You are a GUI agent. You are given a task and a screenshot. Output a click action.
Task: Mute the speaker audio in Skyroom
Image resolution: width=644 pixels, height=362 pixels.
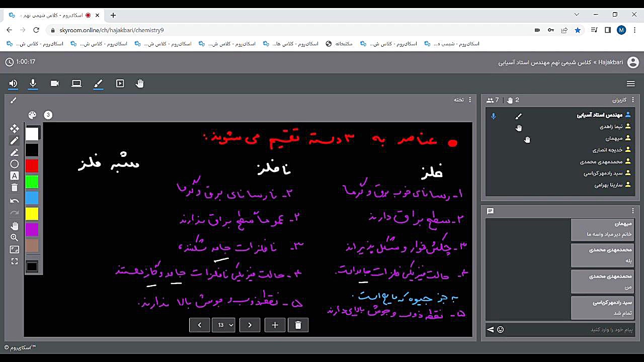(13, 83)
